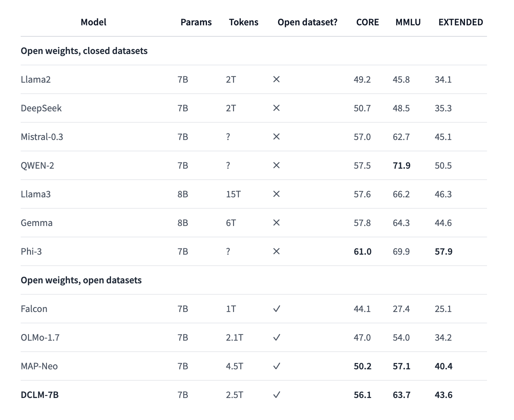Click the X mark for QWEN-2

(276, 165)
